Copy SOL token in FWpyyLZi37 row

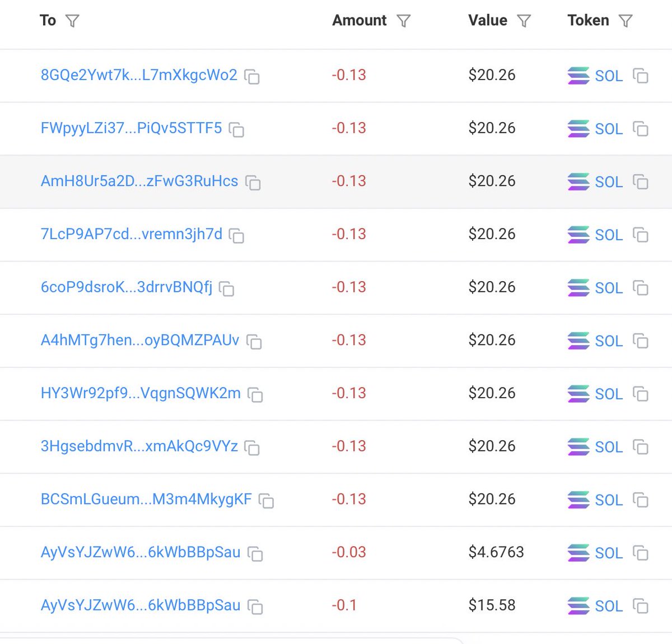(641, 129)
